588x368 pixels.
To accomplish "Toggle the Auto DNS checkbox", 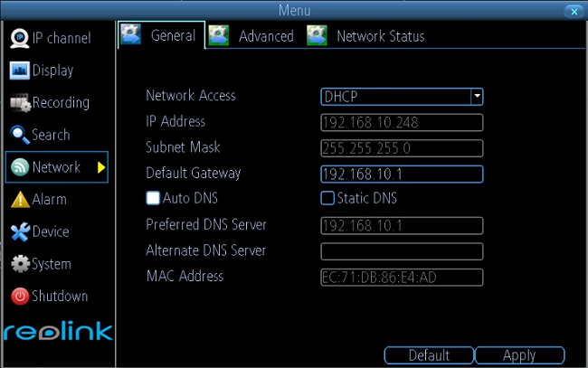I will tap(153, 198).
